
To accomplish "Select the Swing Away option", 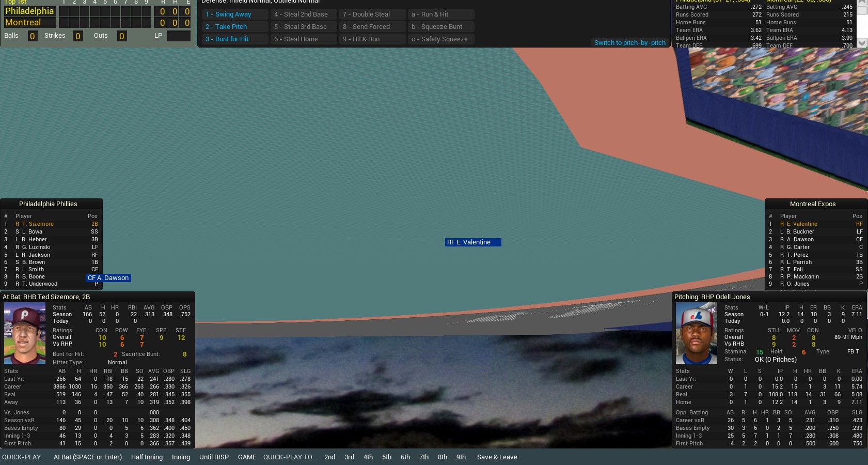I will pyautogui.click(x=233, y=14).
